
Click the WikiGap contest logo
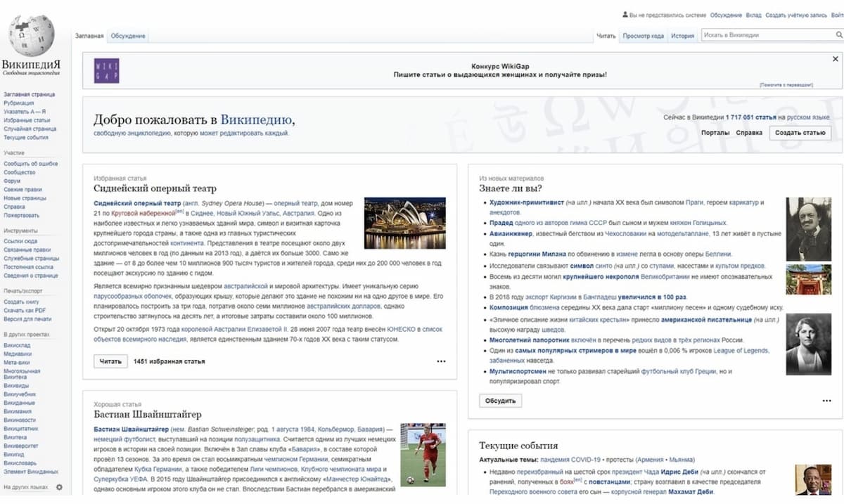click(106, 70)
